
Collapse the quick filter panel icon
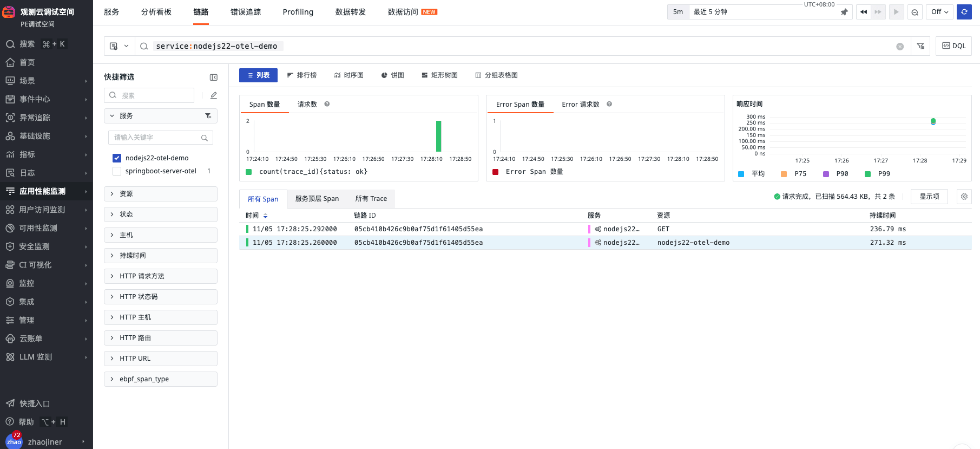tap(213, 77)
